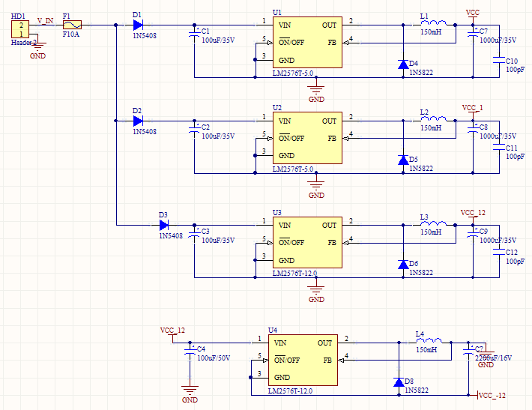Select capacitor C1 symbol
Image resolution: width=532 pixels, height=410 pixels.
click(x=194, y=34)
